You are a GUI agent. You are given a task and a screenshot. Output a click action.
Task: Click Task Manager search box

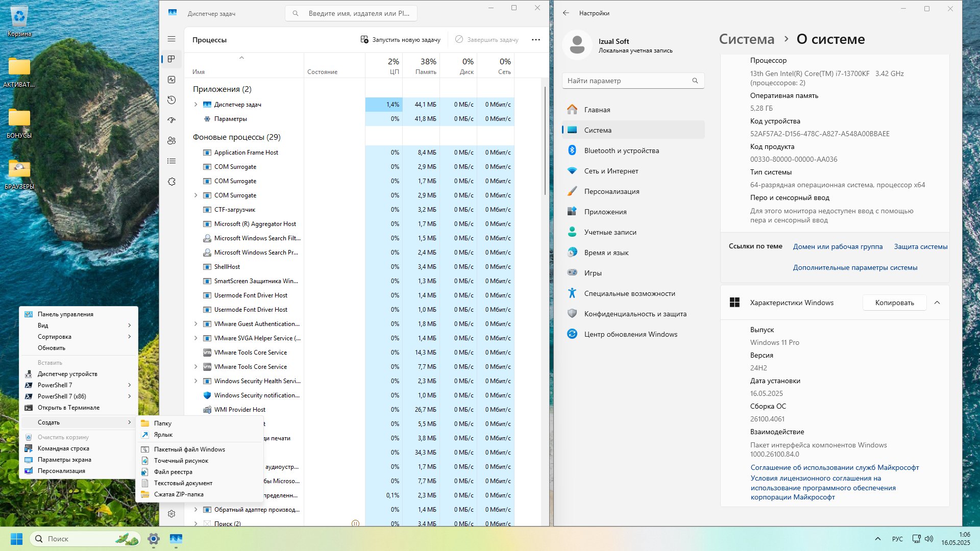(351, 13)
